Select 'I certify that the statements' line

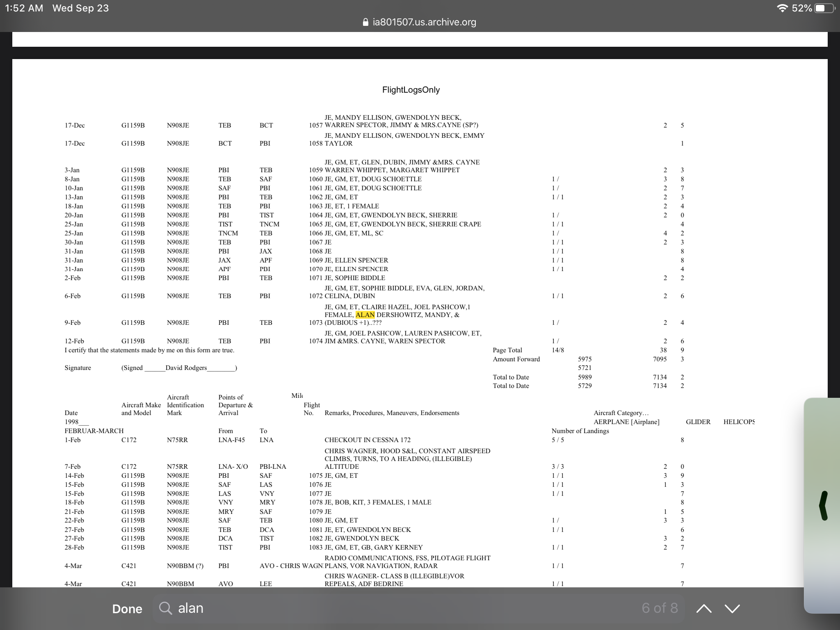(149, 350)
